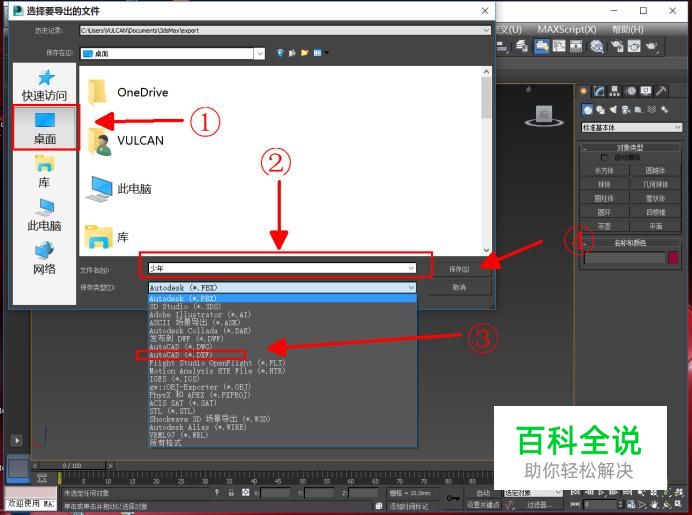Viewport: 692px width, 515px height.
Task: Choose STL (*.STL) format
Action: (x=282, y=411)
